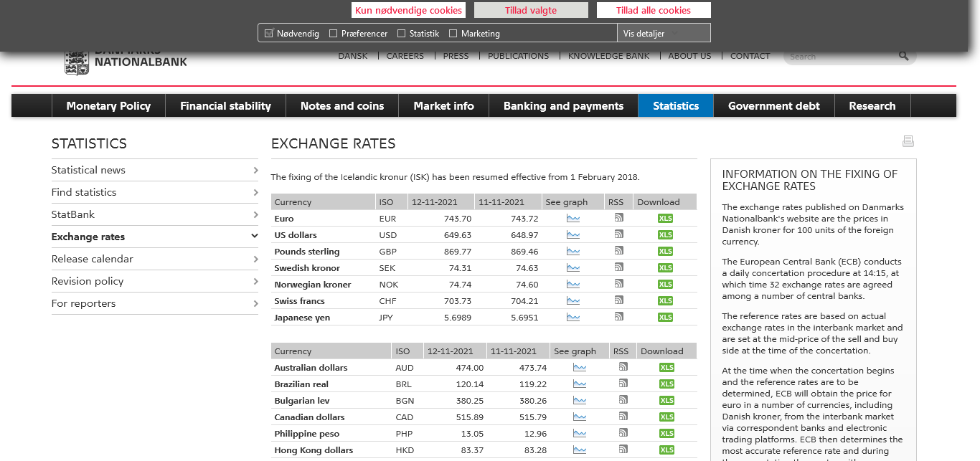
Task: Show graph for Canadian dollars
Action: (x=579, y=417)
